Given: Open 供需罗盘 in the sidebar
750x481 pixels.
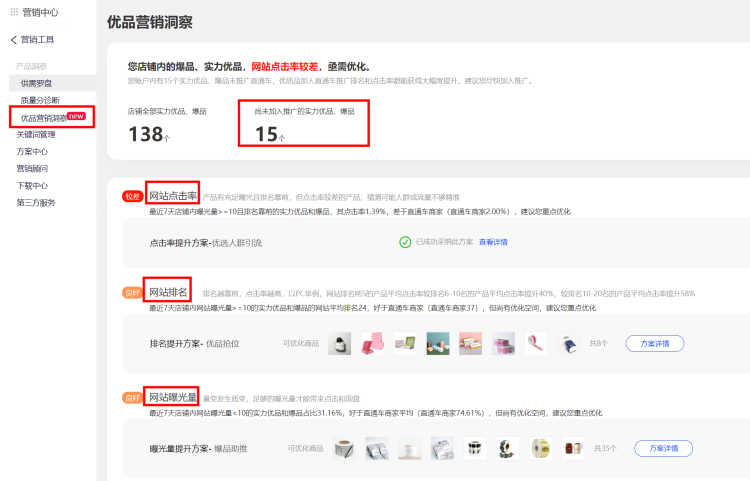Looking at the screenshot, I should [36, 83].
